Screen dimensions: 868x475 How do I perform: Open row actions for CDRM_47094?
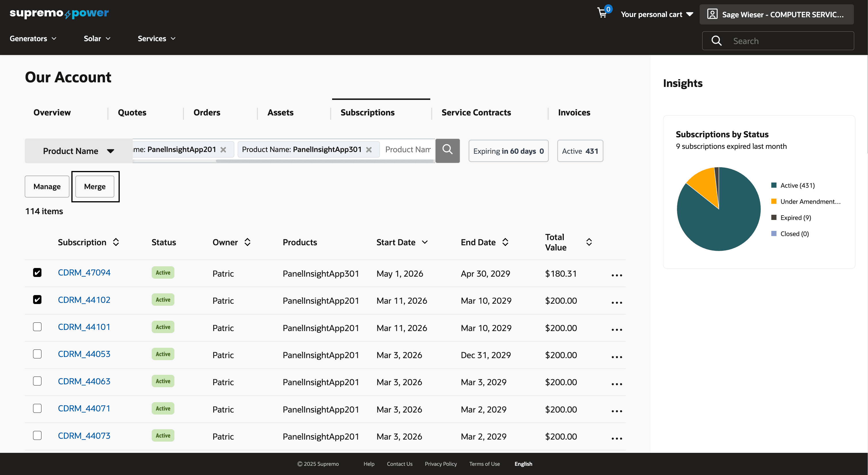[x=617, y=275]
